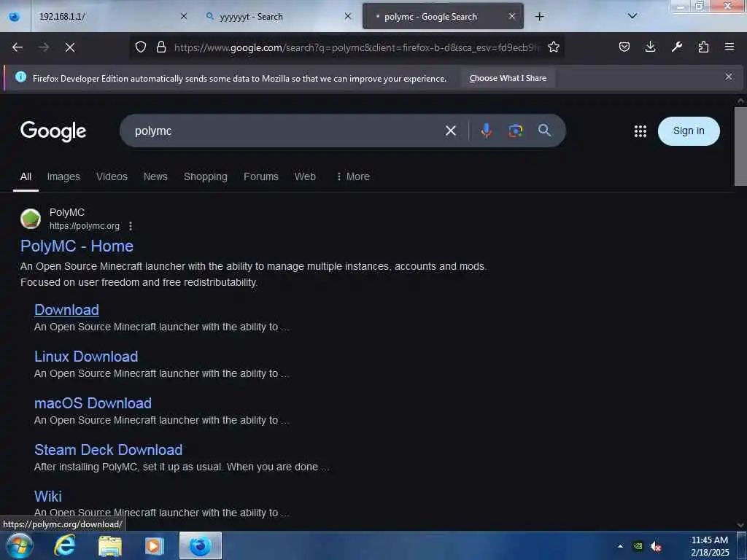Open the Linux Download sitelink
This screenshot has height=560, width=747.
(x=86, y=357)
